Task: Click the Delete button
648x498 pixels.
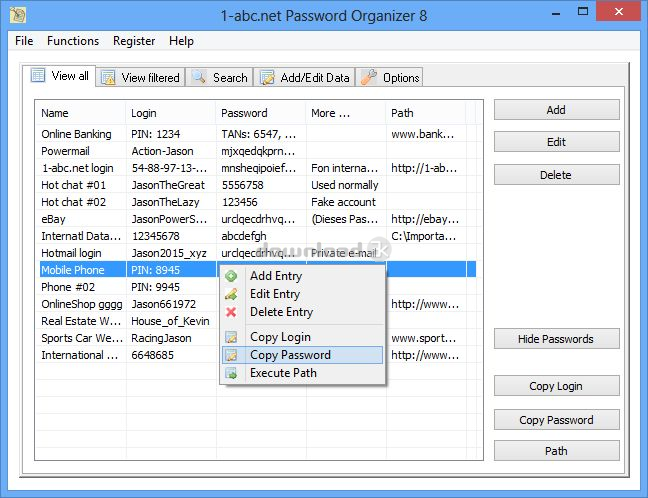Action: 557,175
